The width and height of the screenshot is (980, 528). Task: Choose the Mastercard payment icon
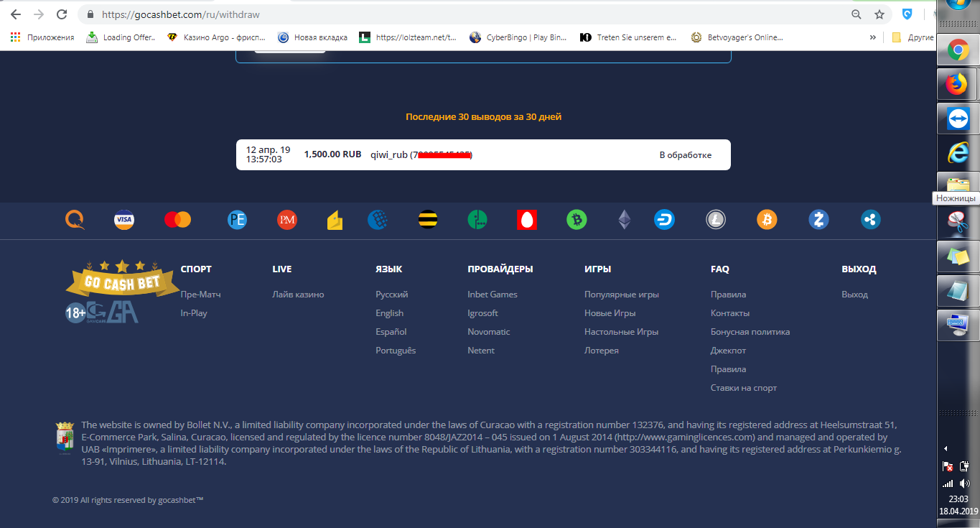(x=177, y=220)
